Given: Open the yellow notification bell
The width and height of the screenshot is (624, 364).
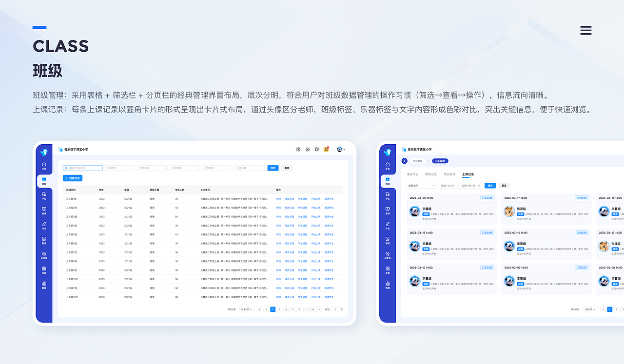Looking at the screenshot, I should click(x=326, y=149).
